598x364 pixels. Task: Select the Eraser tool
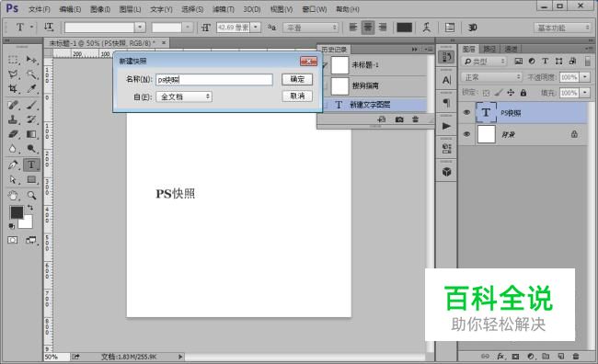point(13,134)
